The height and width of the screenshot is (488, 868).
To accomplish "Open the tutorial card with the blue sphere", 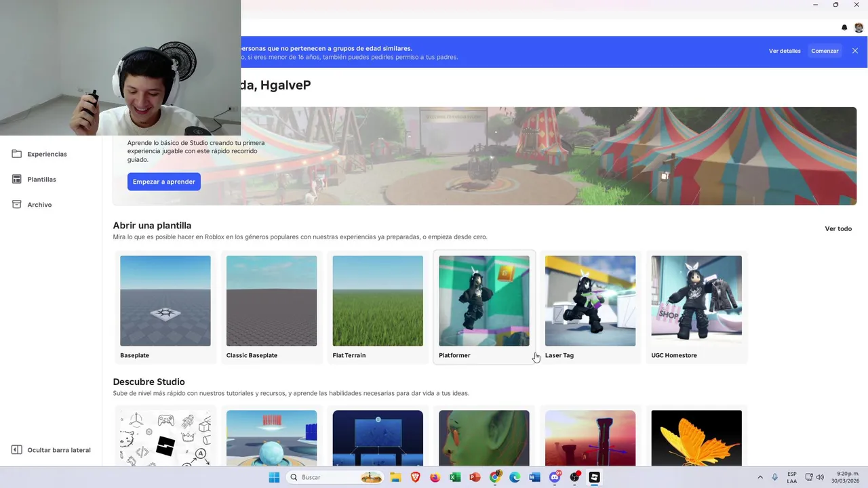I will 271,438.
